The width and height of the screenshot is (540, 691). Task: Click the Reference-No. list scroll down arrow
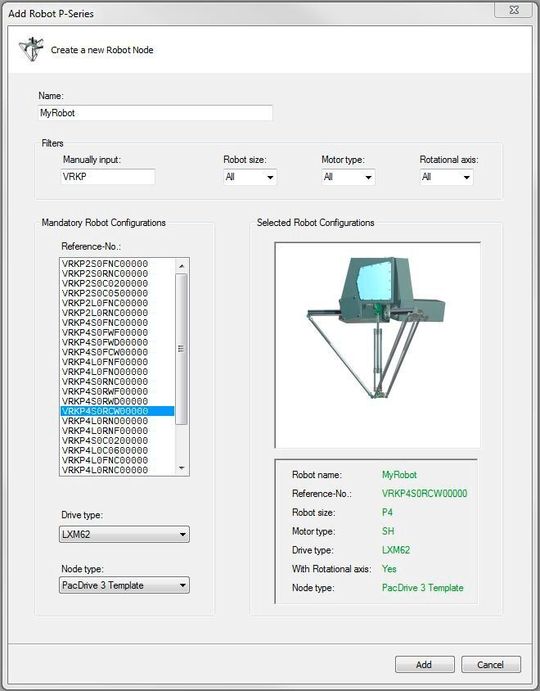(x=182, y=468)
